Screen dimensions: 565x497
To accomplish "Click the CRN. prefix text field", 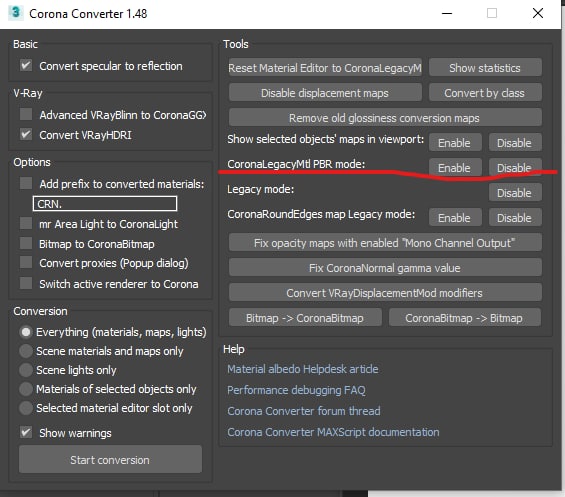I will click(105, 204).
